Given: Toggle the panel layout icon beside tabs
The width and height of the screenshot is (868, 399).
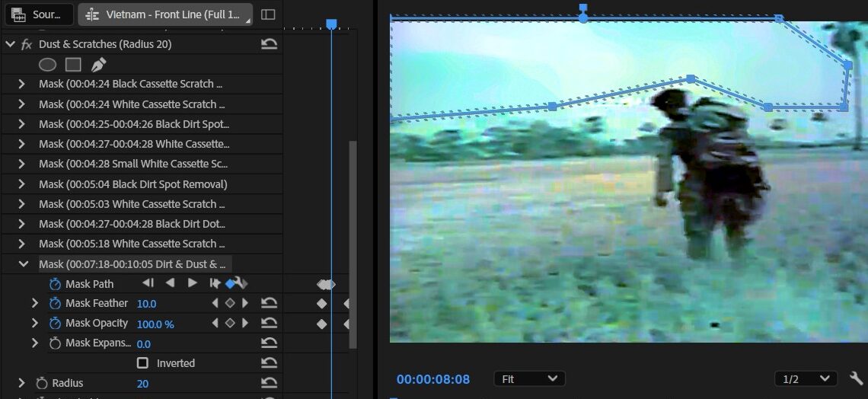Looking at the screenshot, I should tap(268, 14).
